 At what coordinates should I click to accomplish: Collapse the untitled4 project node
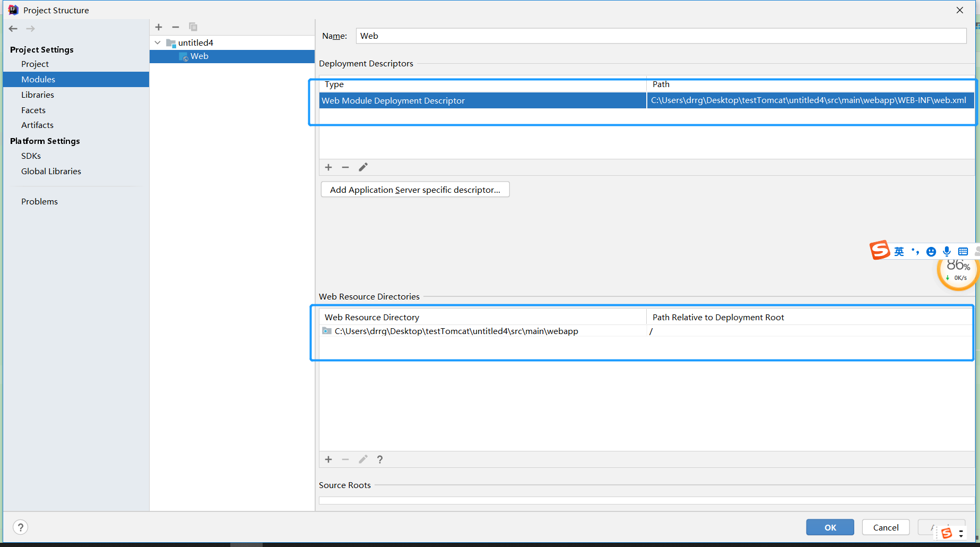[157, 42]
